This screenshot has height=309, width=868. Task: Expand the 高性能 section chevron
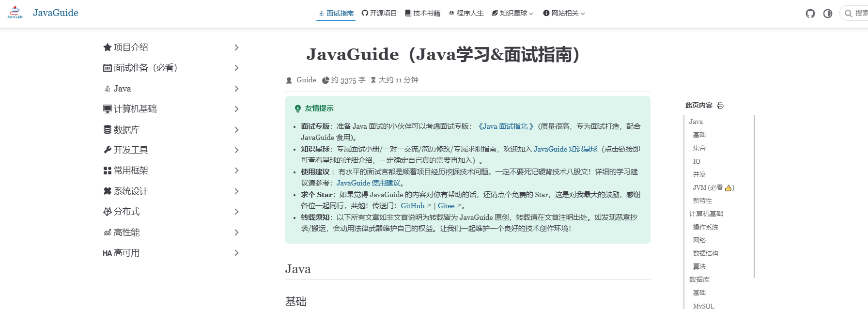coord(236,232)
